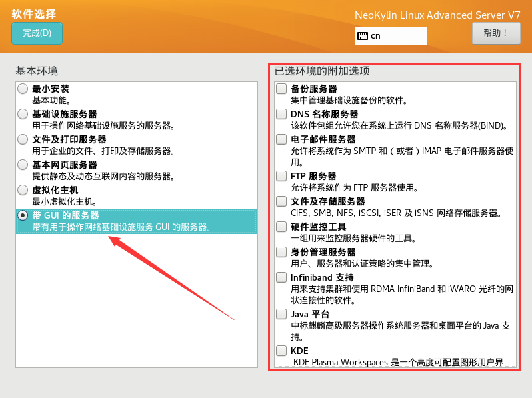
Task: Click the 完成(D) done button
Action: pyautogui.click(x=37, y=33)
